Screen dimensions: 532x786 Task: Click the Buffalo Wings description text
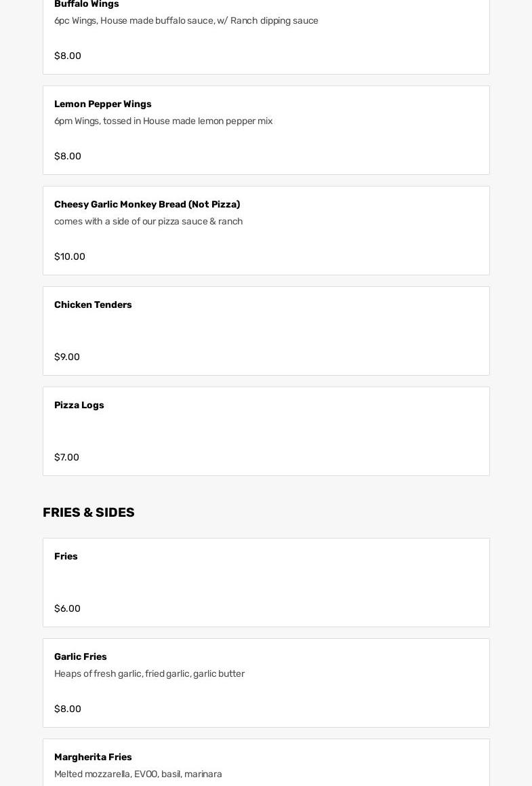coord(186,20)
